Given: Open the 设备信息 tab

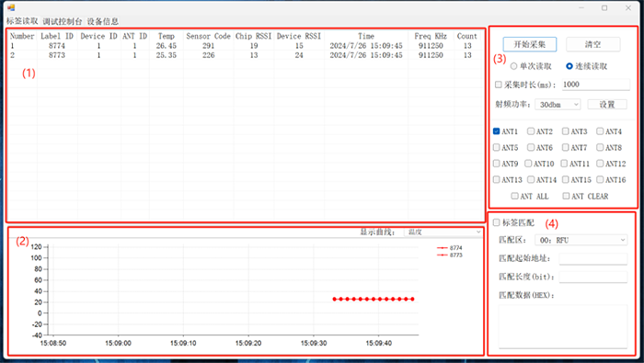Looking at the screenshot, I should (x=103, y=21).
